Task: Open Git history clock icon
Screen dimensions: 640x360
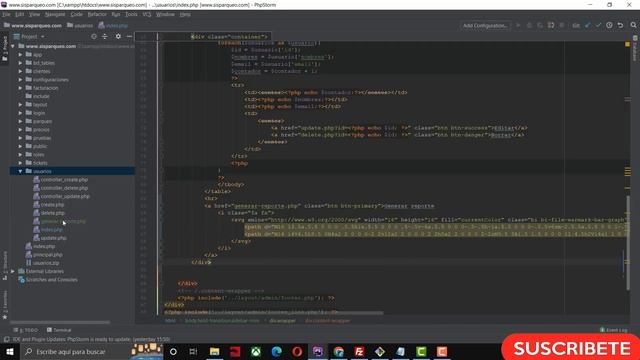Action: (609, 25)
